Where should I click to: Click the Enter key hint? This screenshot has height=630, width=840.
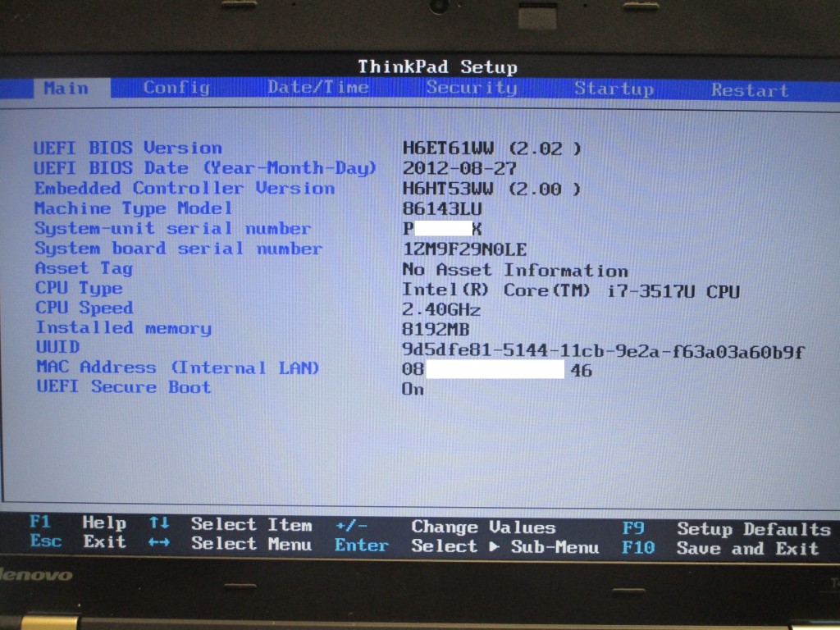362,546
